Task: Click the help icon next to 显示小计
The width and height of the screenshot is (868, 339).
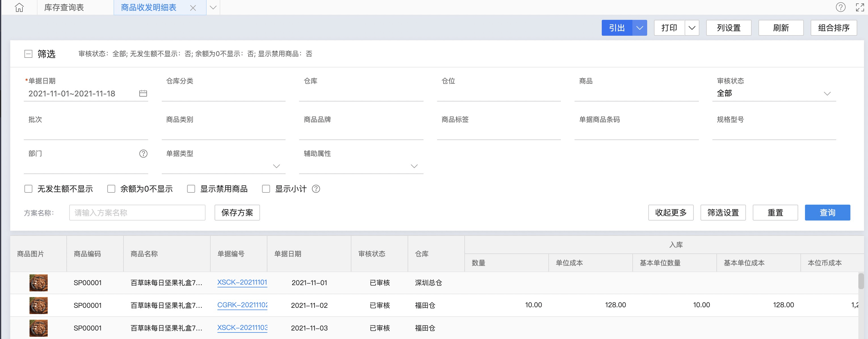Action: coord(316,189)
